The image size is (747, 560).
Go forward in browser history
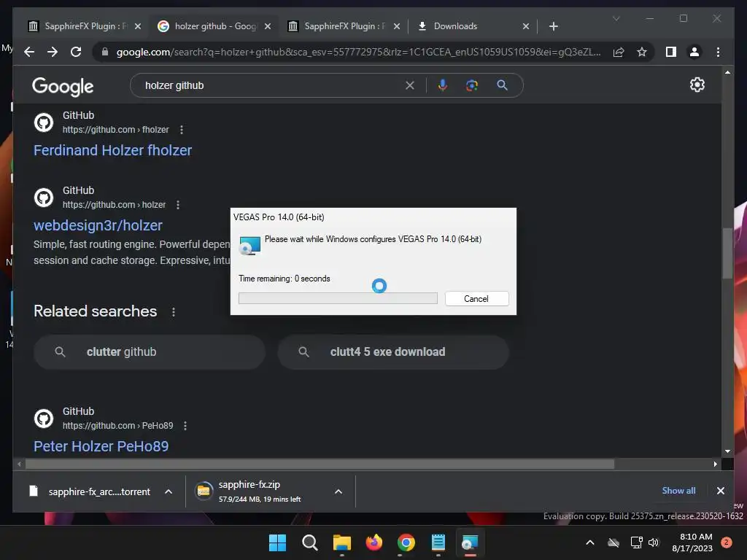coord(53,52)
